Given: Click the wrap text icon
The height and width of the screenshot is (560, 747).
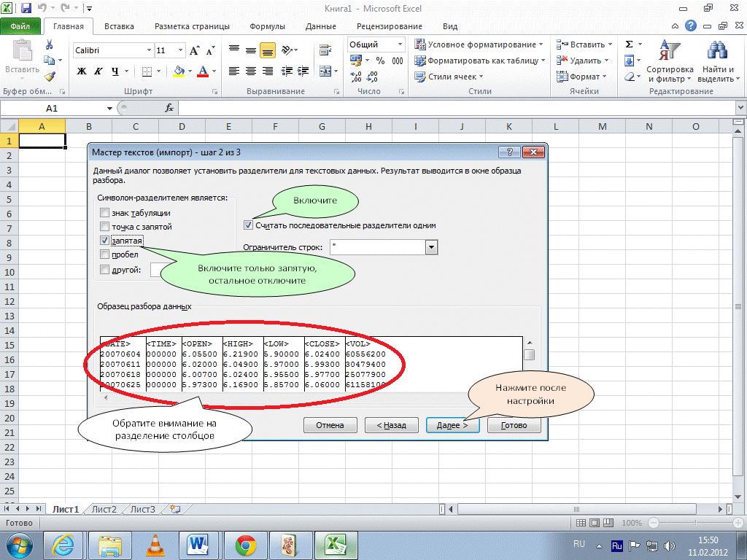Looking at the screenshot, I should [x=325, y=50].
